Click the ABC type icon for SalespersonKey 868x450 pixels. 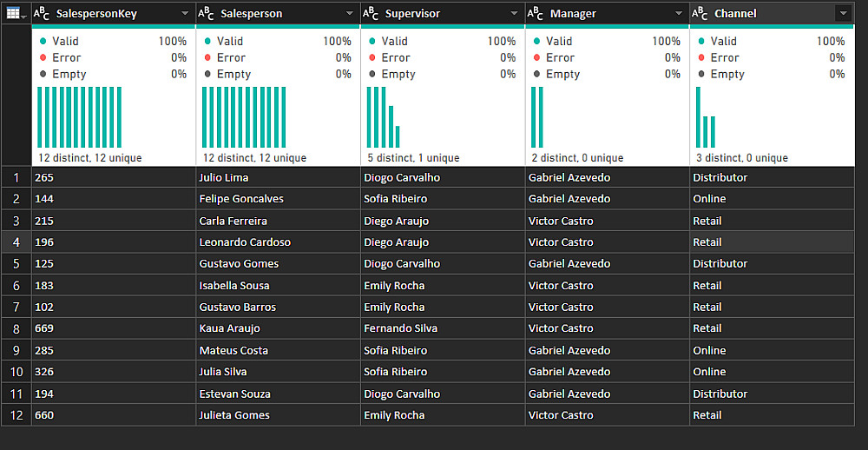pyautogui.click(x=42, y=14)
